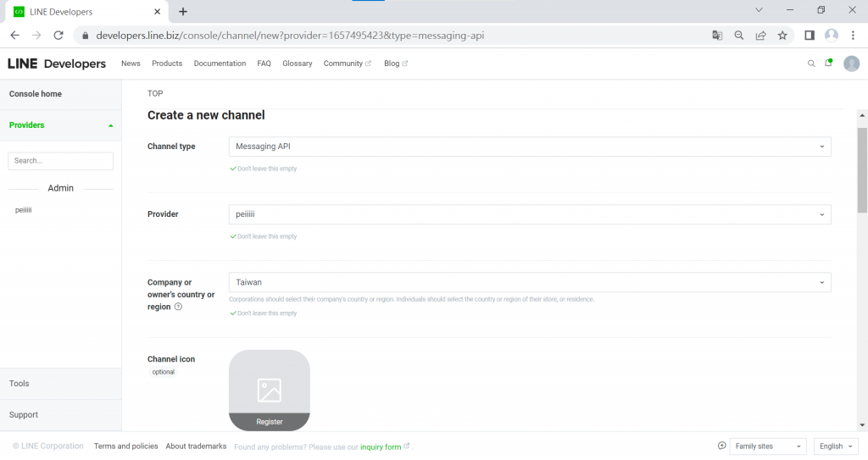Toggle browser side panel icon
This screenshot has height=460, width=868.
click(810, 36)
